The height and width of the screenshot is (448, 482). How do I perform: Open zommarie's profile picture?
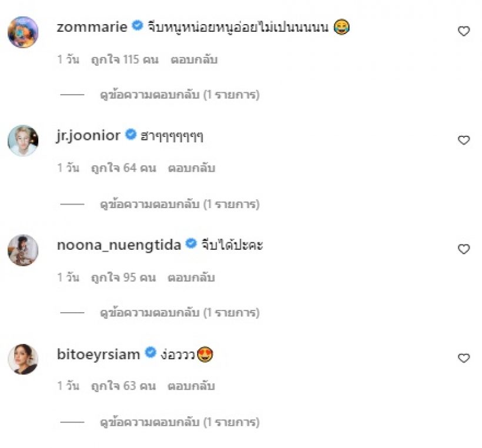[x=23, y=32]
